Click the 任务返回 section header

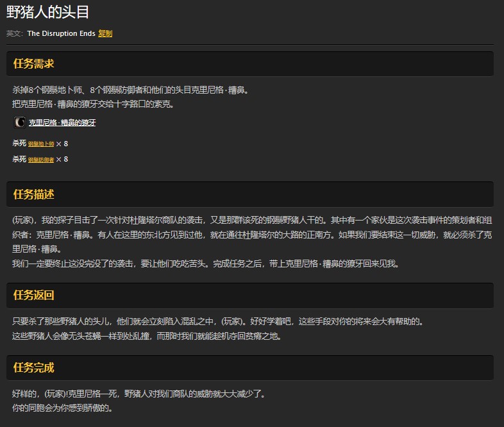34,295
